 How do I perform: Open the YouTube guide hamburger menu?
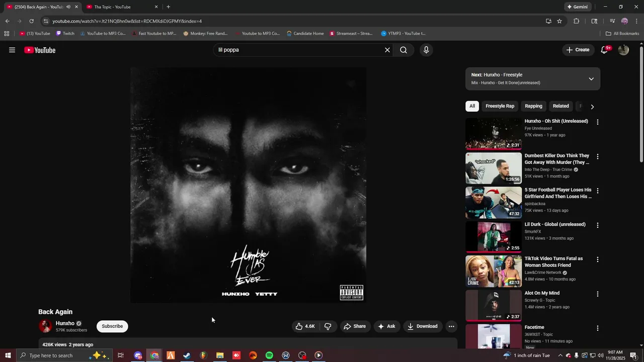tap(12, 50)
